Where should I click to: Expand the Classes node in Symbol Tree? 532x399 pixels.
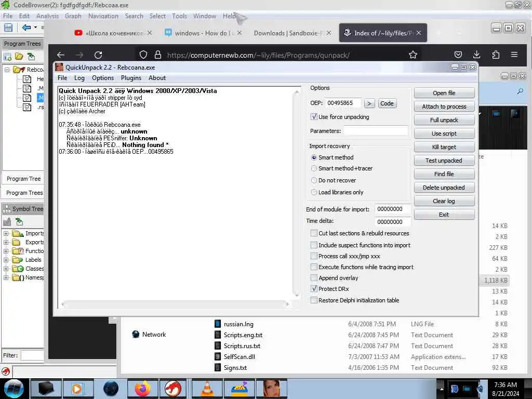coord(6,269)
